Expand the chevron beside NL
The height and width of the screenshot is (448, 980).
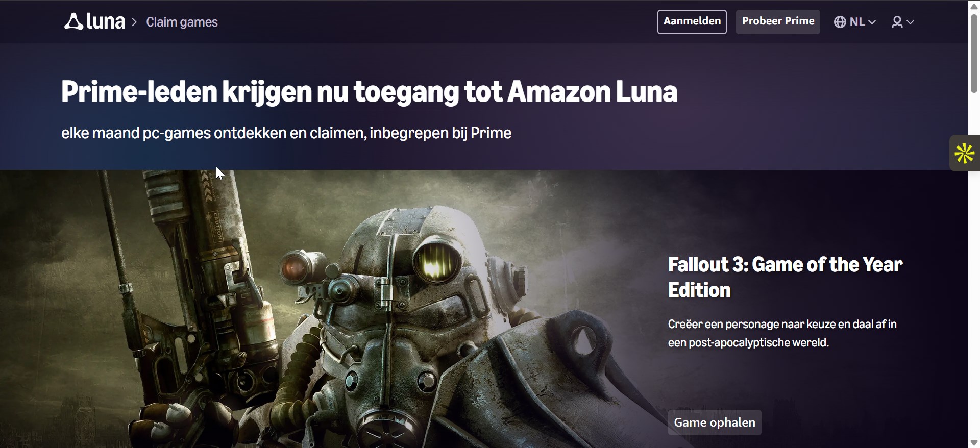coord(872,22)
